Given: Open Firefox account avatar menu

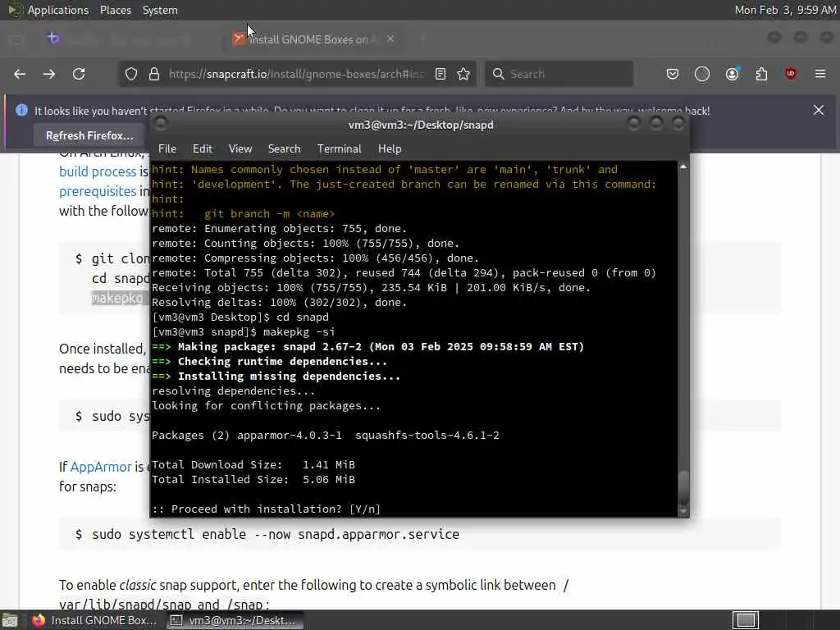Looking at the screenshot, I should pos(733,74).
